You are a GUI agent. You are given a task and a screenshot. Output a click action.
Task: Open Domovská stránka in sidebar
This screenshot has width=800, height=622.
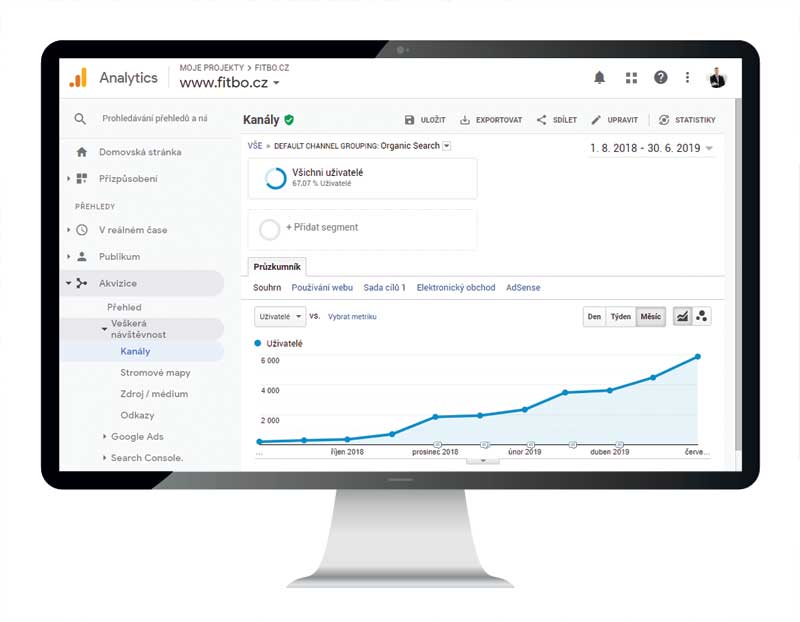click(x=142, y=152)
